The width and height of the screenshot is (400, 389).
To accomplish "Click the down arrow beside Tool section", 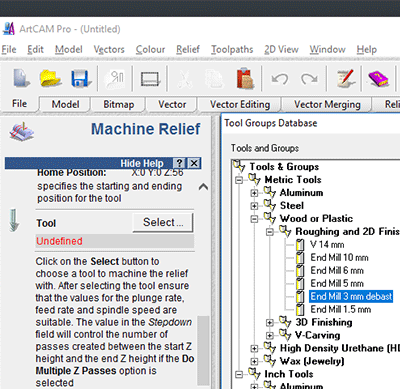I will [14, 220].
